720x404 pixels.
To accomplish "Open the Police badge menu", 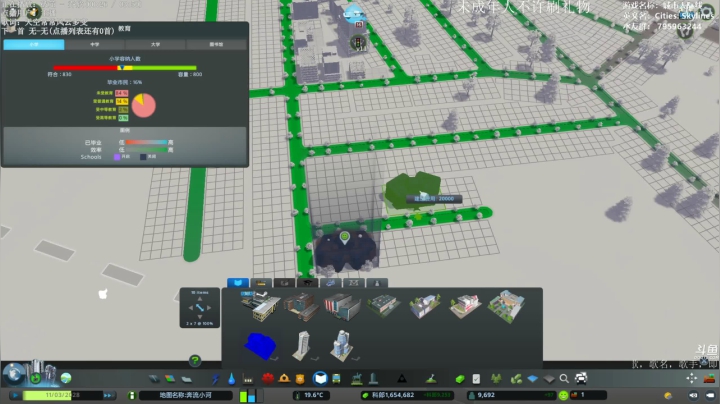I will tap(300, 379).
